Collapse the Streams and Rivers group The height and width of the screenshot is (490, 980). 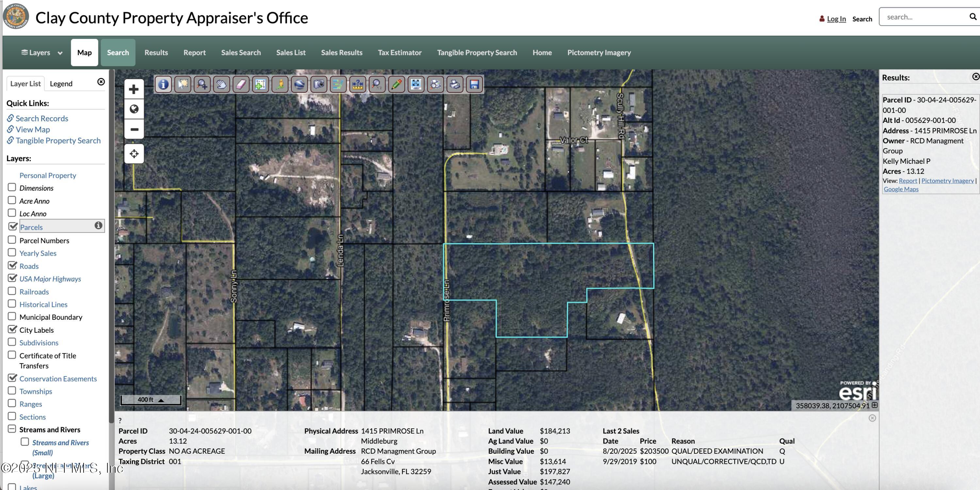(x=12, y=429)
